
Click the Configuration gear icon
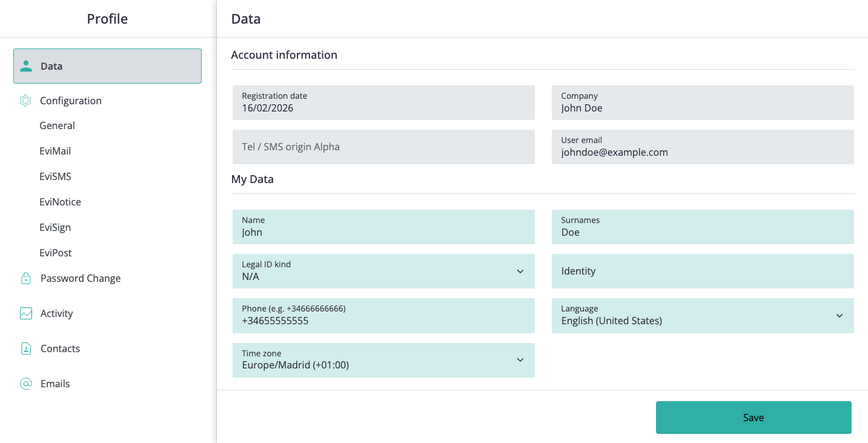coord(25,101)
